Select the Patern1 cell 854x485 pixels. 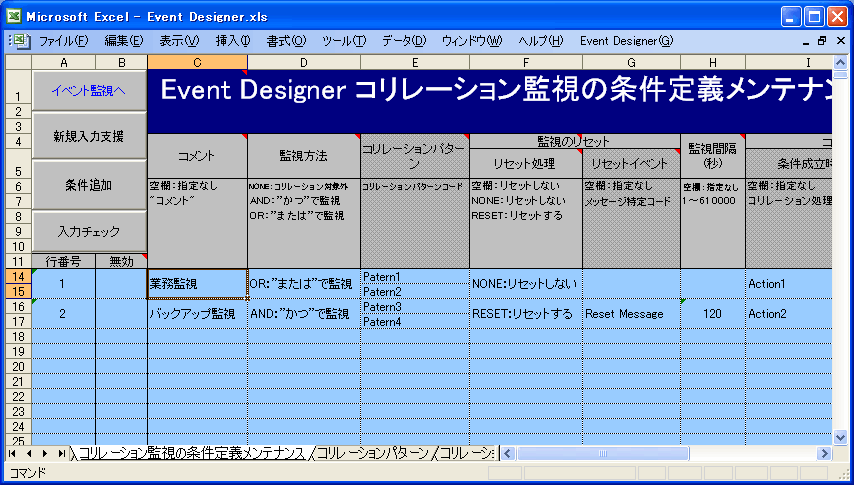(x=415, y=277)
